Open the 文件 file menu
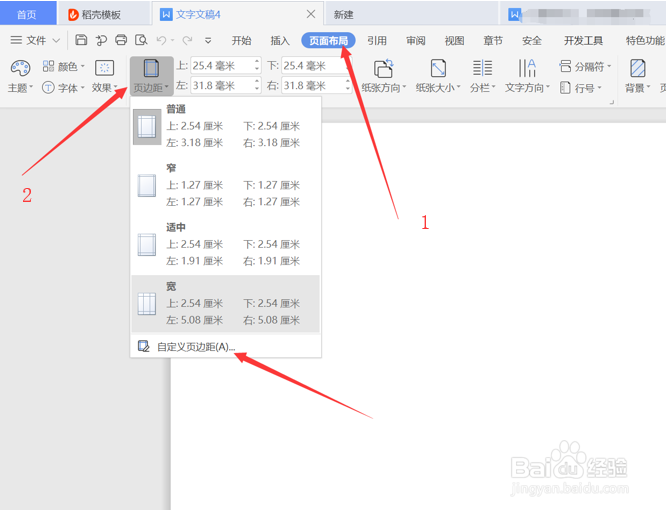The height and width of the screenshot is (512, 666). pyautogui.click(x=28, y=40)
